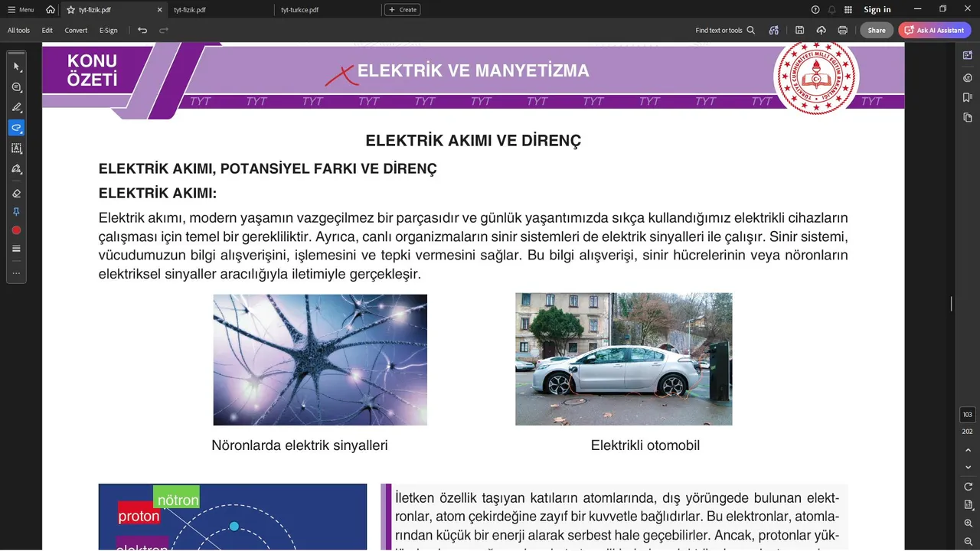Open the All tools panel
Screen dimensions: 980x551
coord(18,31)
